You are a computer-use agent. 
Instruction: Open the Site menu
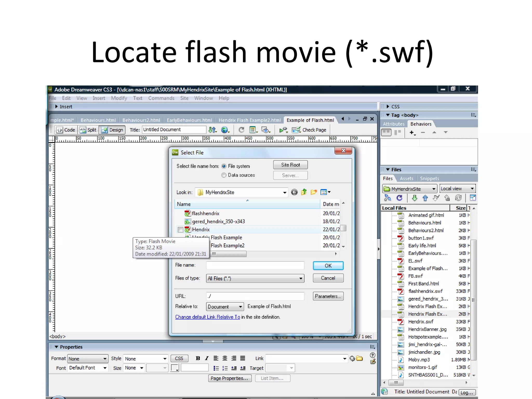point(184,98)
